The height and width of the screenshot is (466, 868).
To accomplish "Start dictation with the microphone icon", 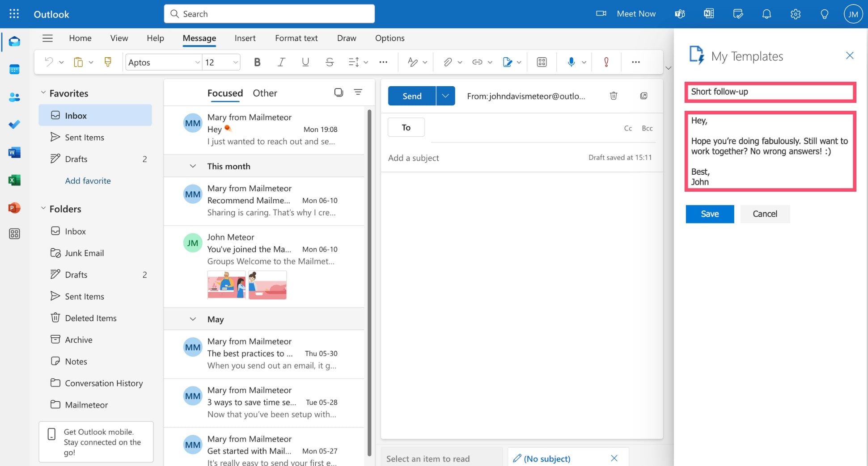I will tap(571, 62).
